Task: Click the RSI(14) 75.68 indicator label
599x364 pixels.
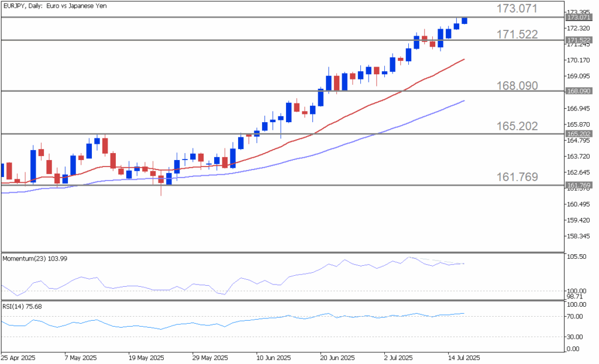Action: (x=22, y=306)
